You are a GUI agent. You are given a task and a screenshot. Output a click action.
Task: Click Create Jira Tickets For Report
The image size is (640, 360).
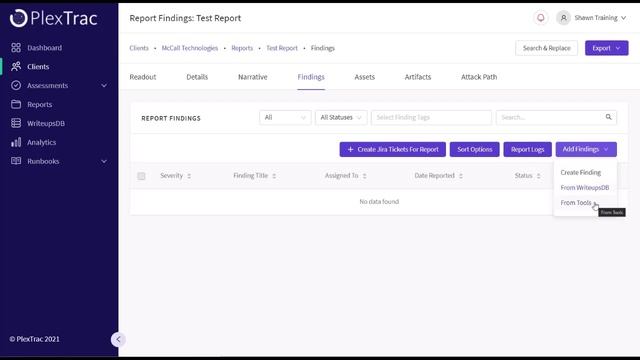393,149
